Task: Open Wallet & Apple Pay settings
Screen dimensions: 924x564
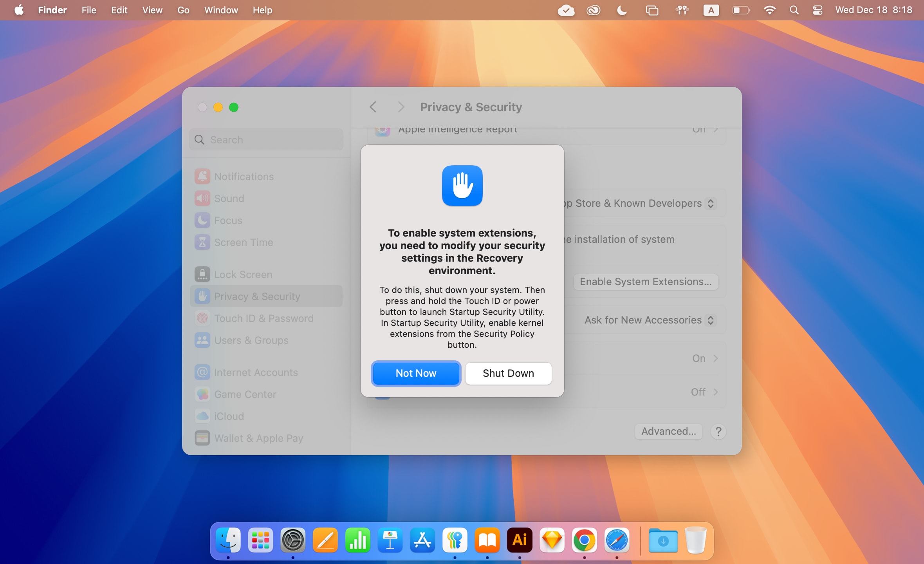Action: 258,438
